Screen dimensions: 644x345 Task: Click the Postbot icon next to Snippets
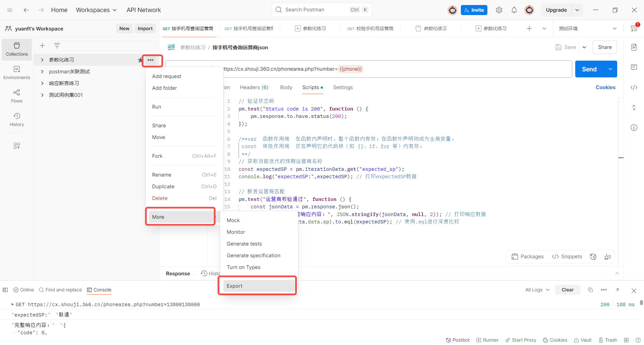point(593,257)
